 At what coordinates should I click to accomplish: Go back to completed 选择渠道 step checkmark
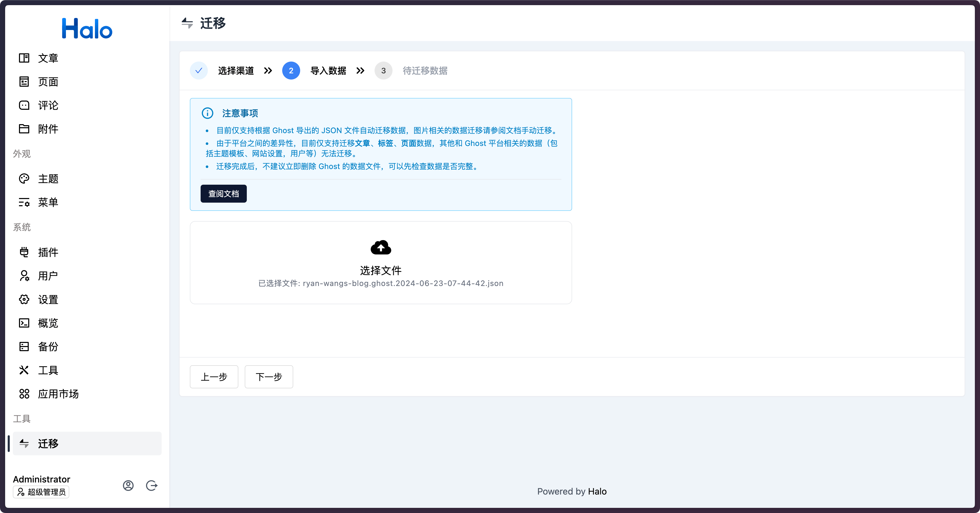click(199, 71)
